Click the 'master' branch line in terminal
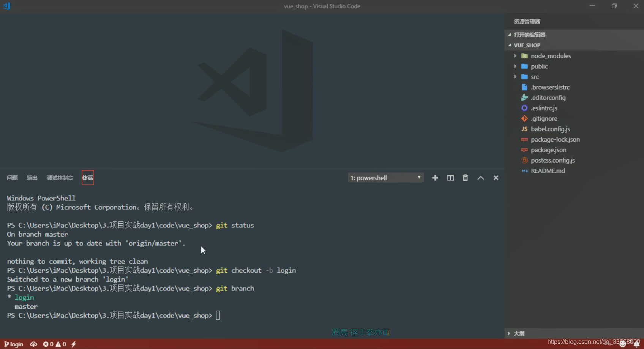Viewport: 644px width, 349px height. 26,306
